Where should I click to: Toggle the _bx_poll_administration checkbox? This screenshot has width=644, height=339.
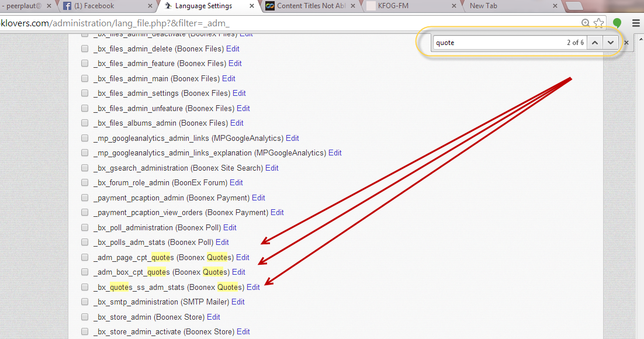click(x=85, y=227)
